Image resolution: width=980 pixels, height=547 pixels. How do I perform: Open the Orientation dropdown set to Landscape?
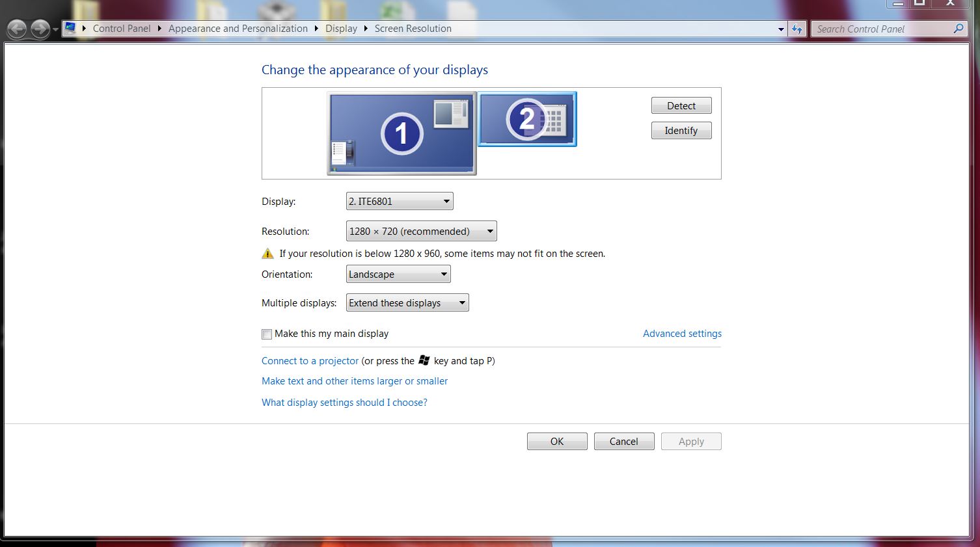[x=398, y=274]
